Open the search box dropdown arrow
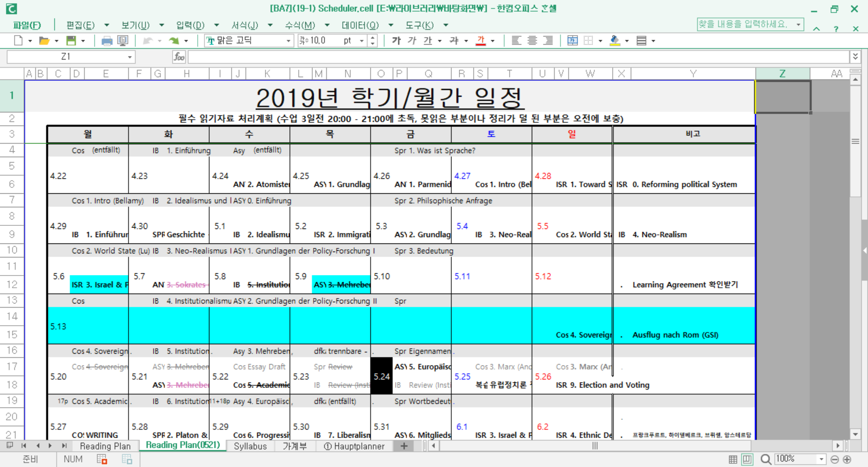 click(799, 24)
